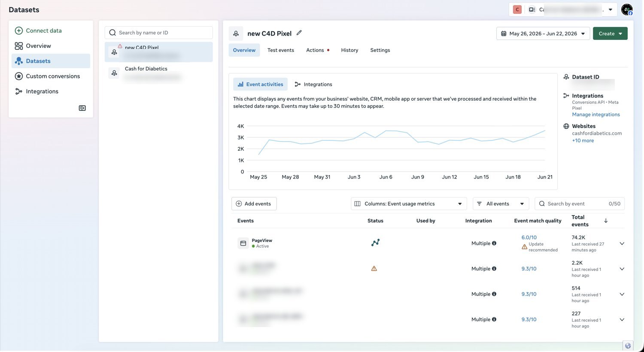
Task: Switch chart view to Integrations
Action: click(313, 84)
